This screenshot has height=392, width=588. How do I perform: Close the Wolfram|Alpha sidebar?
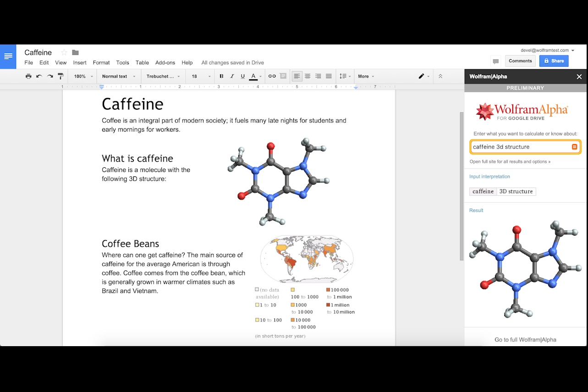[579, 77]
